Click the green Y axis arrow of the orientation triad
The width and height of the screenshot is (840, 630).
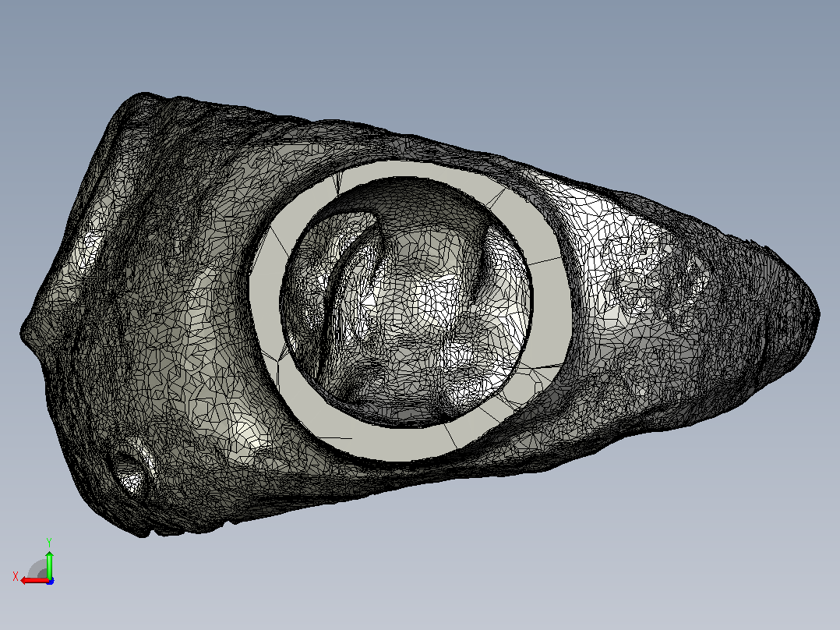49,565
